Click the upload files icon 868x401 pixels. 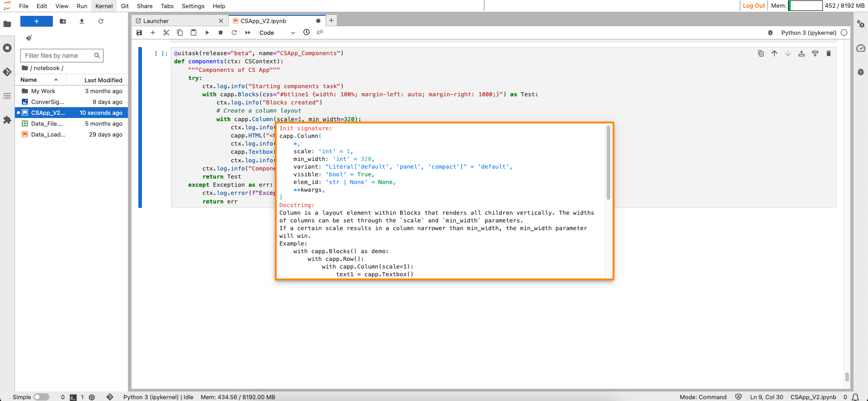coord(82,21)
